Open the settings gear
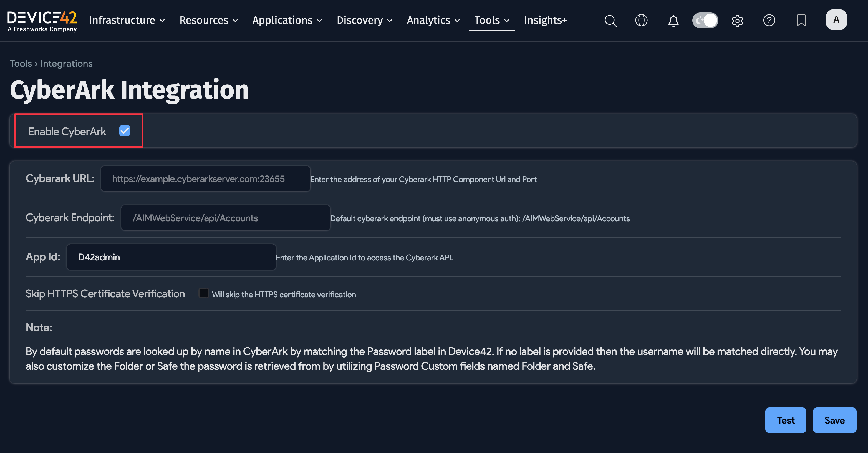 (x=737, y=21)
